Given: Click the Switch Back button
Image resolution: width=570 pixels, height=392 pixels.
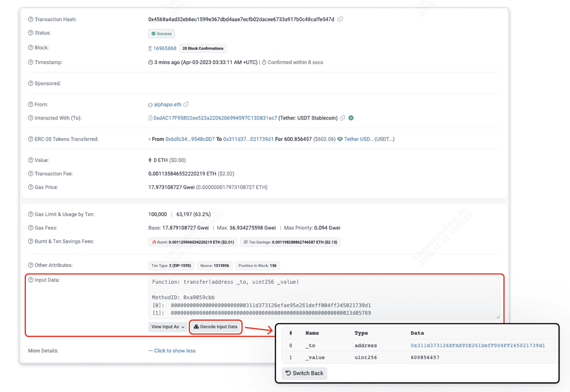Looking at the screenshot, I should click(x=304, y=373).
